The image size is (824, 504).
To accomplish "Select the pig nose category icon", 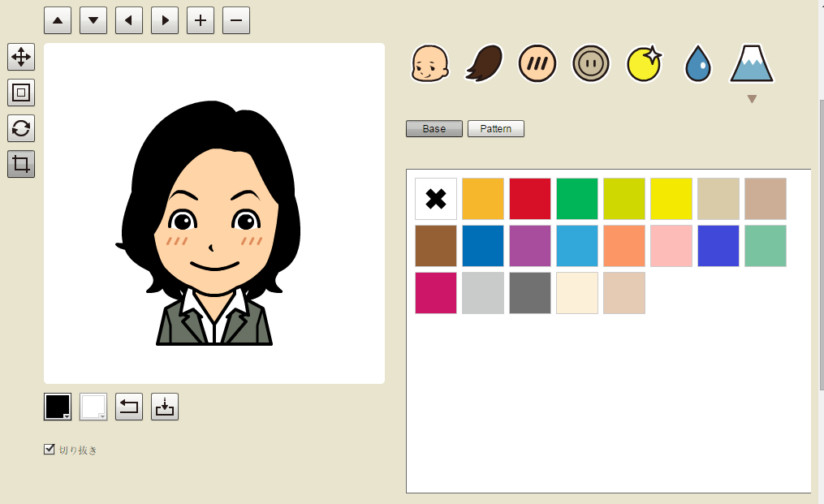I will pyautogui.click(x=590, y=64).
